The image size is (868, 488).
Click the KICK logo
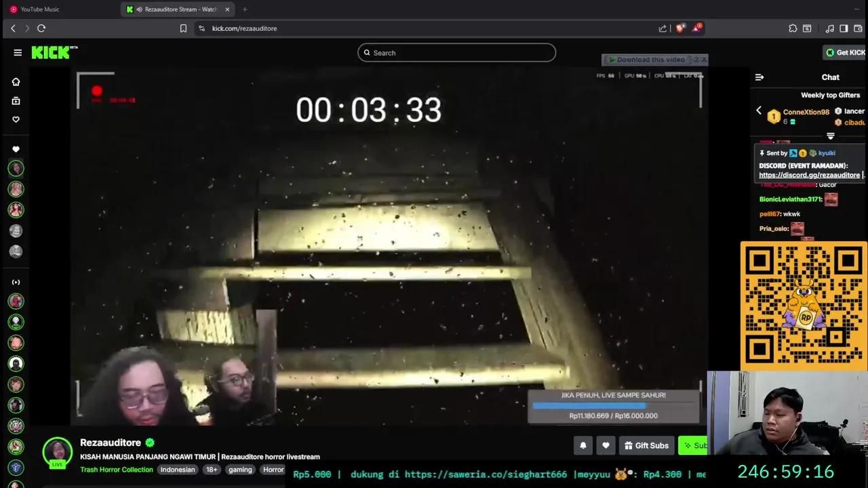click(x=54, y=52)
